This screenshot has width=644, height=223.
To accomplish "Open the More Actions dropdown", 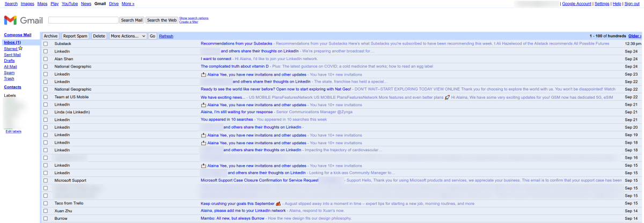I will coord(128,36).
